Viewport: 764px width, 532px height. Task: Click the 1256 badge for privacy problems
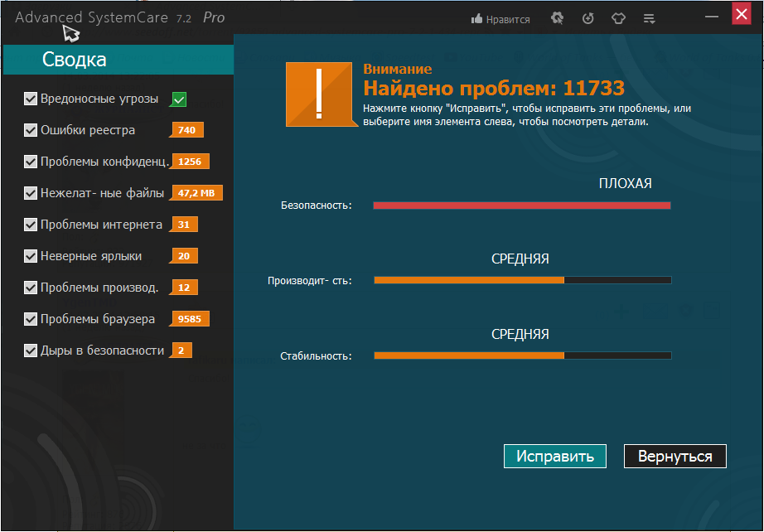pyautogui.click(x=190, y=162)
